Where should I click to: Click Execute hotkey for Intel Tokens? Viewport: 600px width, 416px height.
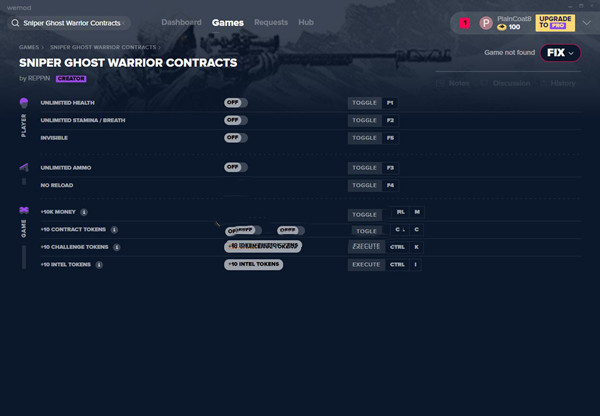click(x=366, y=265)
